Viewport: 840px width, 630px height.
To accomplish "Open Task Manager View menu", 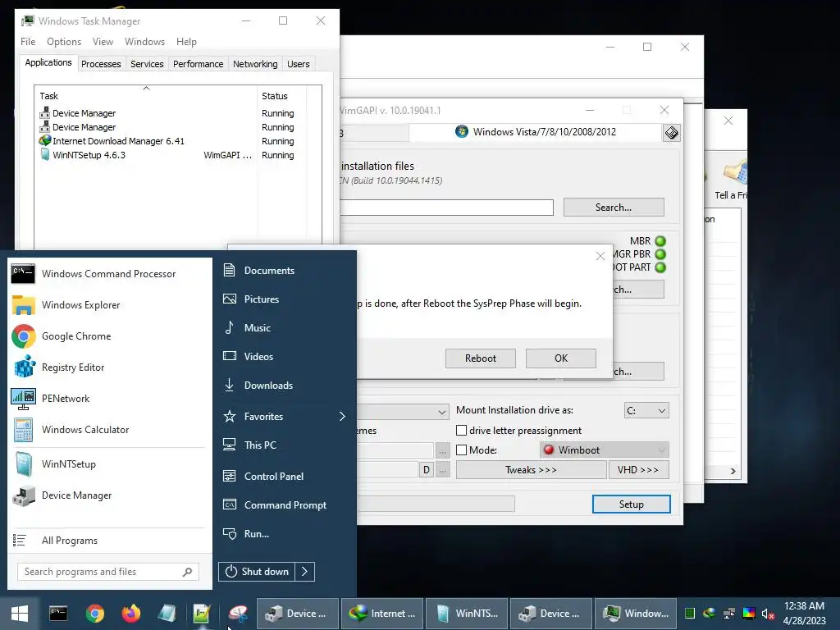I will click(103, 42).
